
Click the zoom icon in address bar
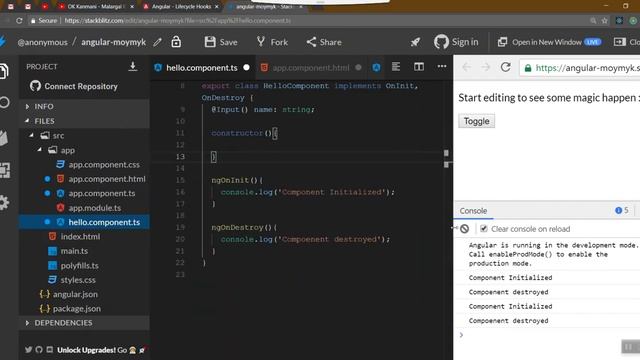tap(593, 20)
